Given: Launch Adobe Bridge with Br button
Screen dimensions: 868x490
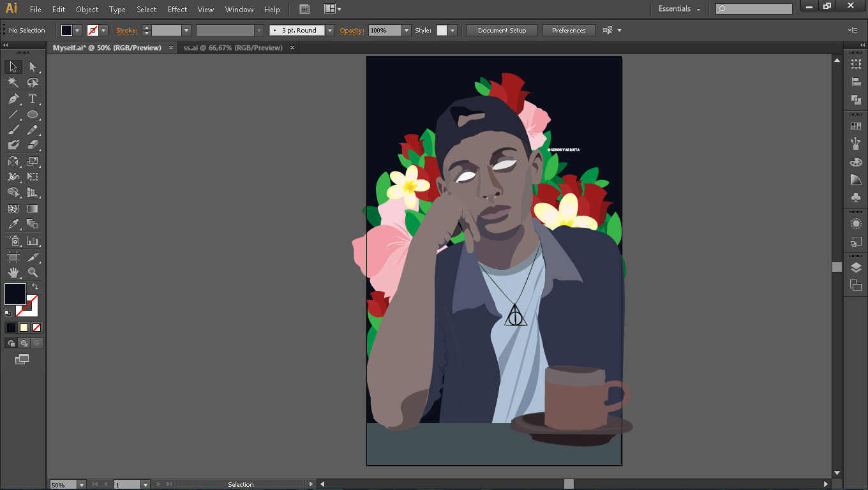Looking at the screenshot, I should click(x=305, y=9).
